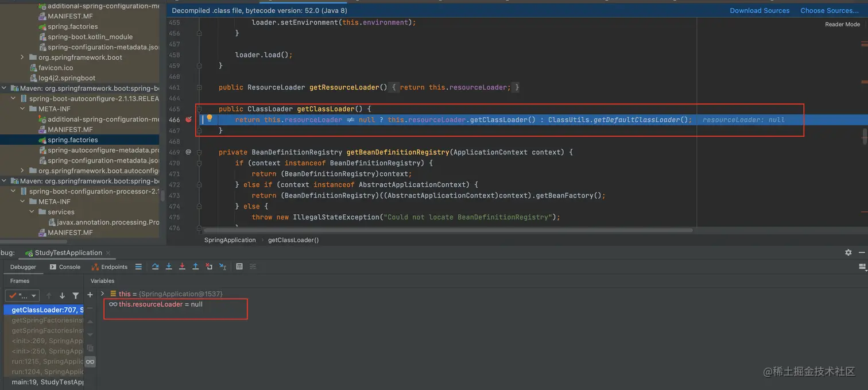The height and width of the screenshot is (390, 868).
Task: Click the restore layout icon at debugger right
Action: tap(862, 267)
